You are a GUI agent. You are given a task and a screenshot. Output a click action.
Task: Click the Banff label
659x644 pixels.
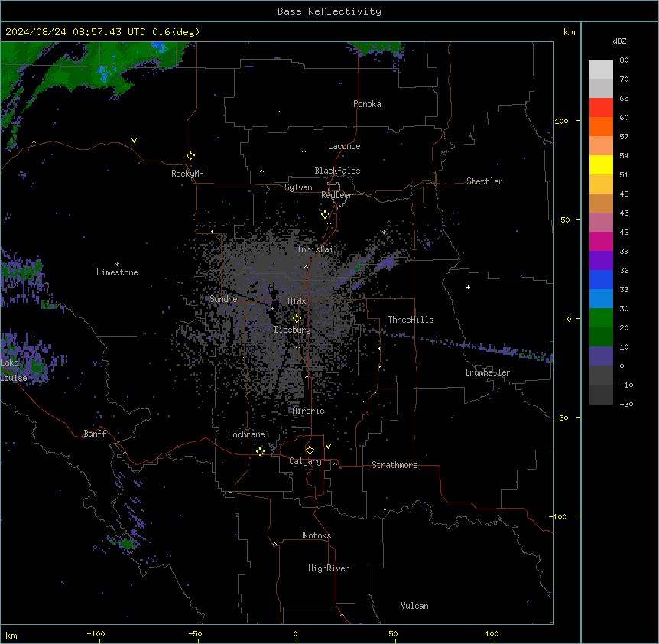(x=95, y=434)
